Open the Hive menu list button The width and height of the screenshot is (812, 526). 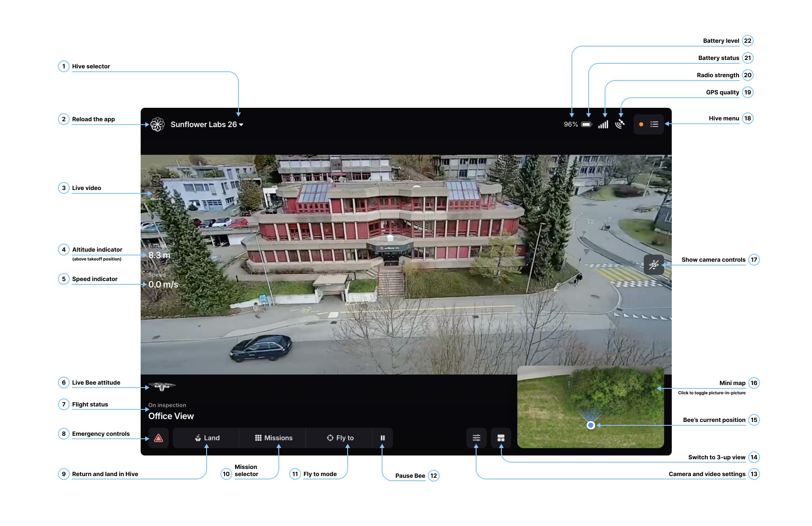654,124
